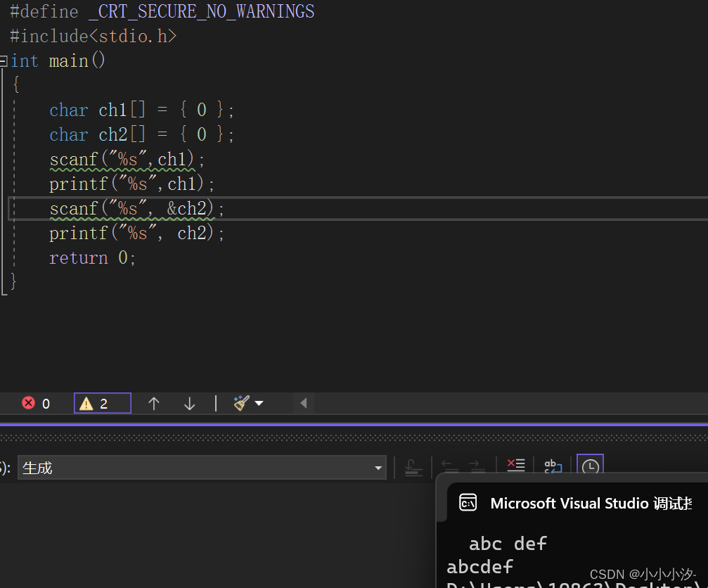Click the go to next message icon

477,466
